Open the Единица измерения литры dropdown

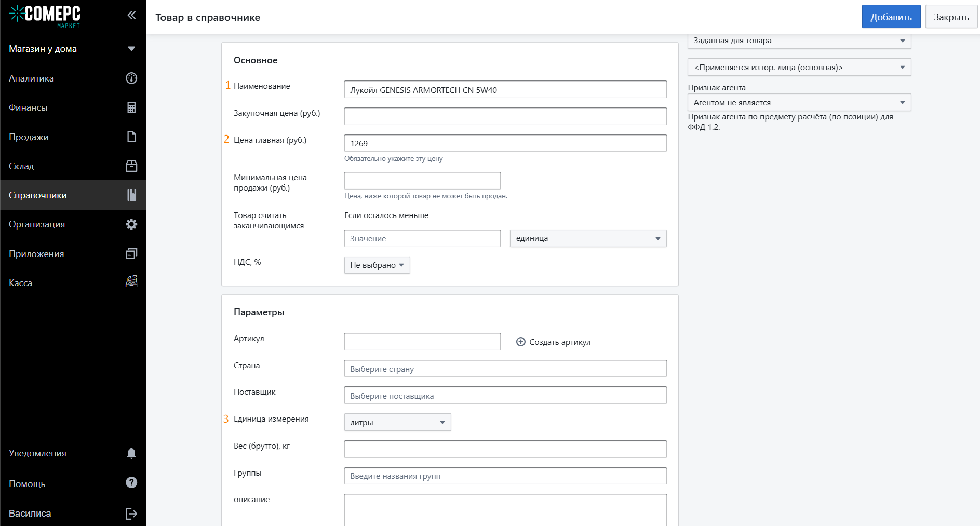(397, 422)
